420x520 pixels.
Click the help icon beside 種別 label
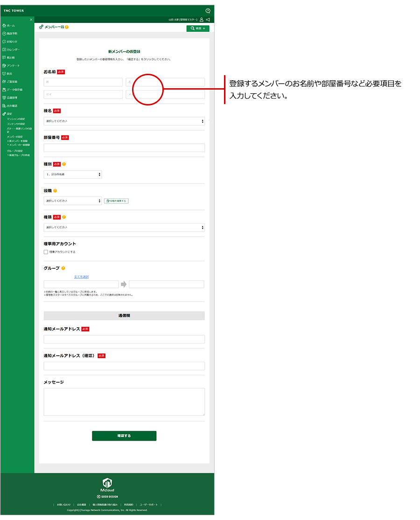click(64, 164)
